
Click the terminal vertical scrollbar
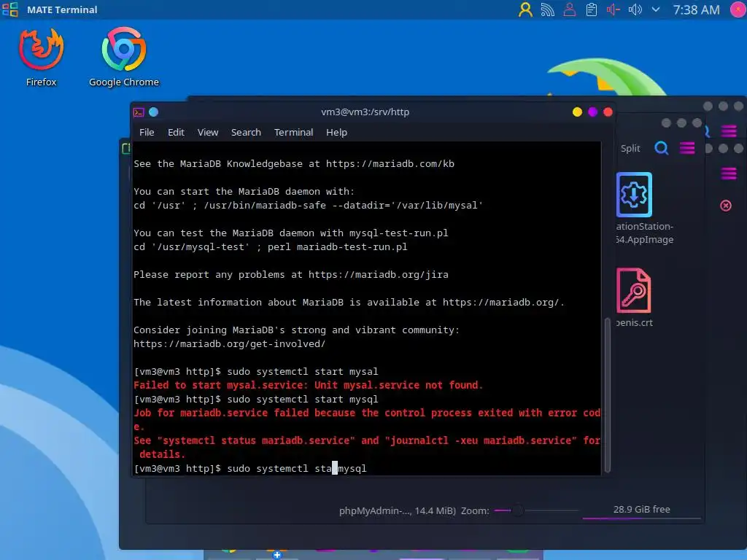coord(607,394)
